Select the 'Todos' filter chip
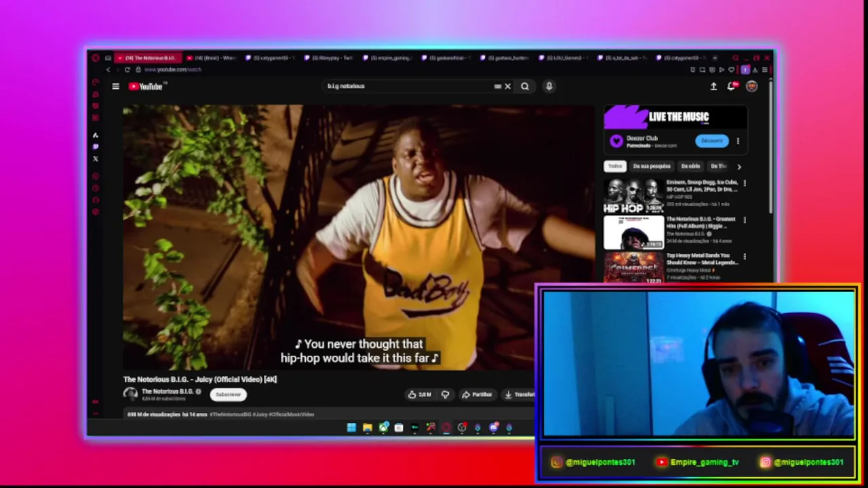 615,166
